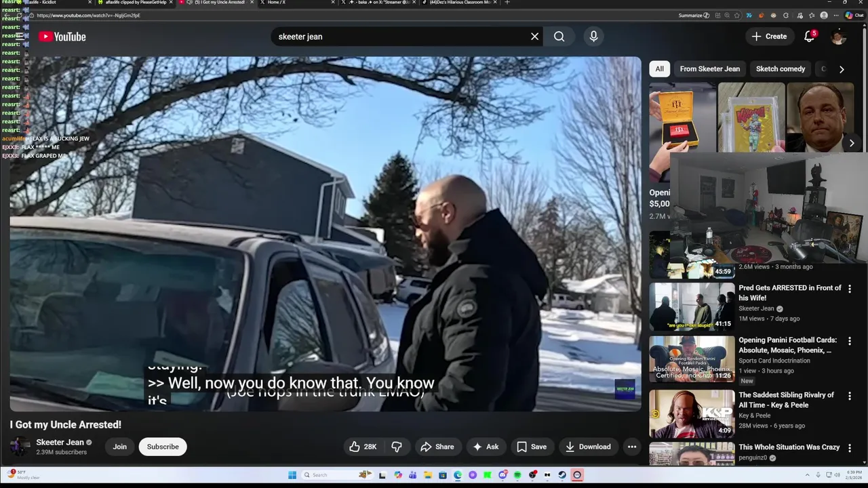Viewport: 868px width, 488px height.
Task: Click the main video player
Action: pos(325,234)
